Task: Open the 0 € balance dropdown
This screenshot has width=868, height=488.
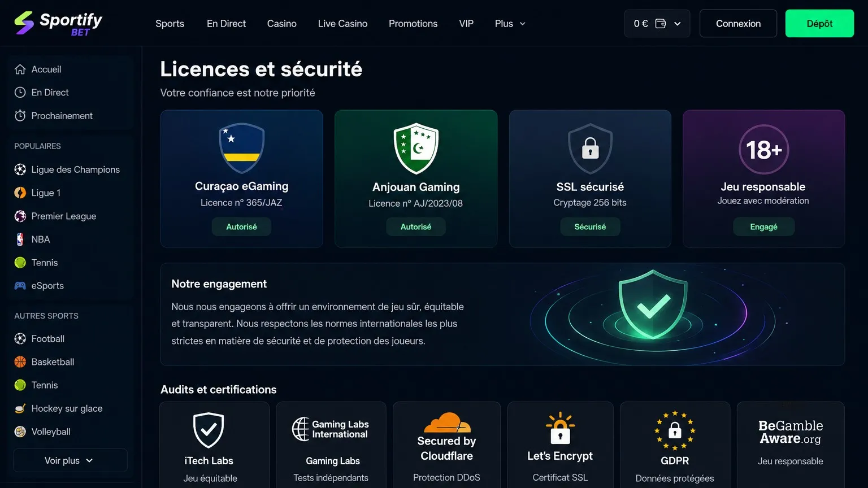Action: pyautogui.click(x=657, y=24)
